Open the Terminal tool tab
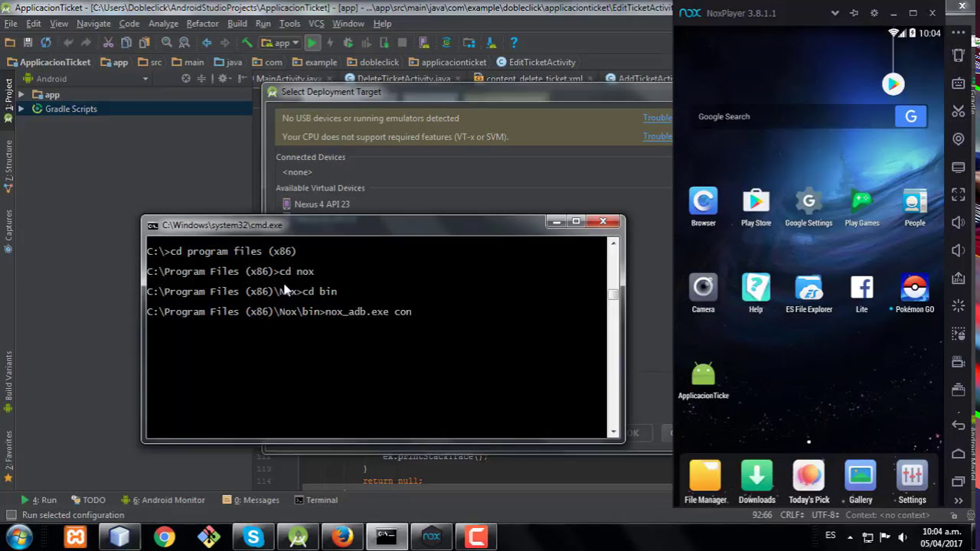 (x=315, y=500)
